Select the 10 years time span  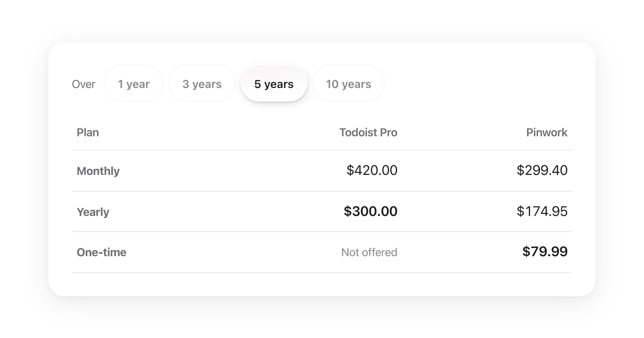click(x=348, y=84)
